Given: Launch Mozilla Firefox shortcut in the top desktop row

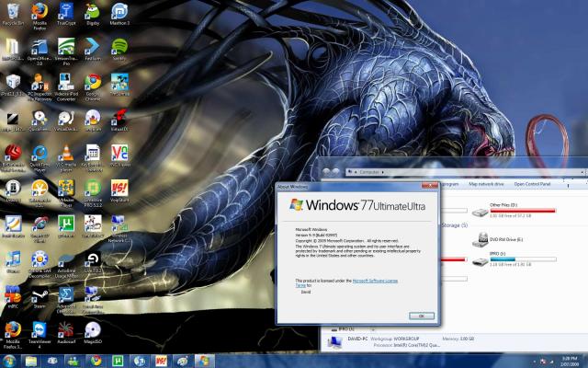Looking at the screenshot, I should 40,16.
